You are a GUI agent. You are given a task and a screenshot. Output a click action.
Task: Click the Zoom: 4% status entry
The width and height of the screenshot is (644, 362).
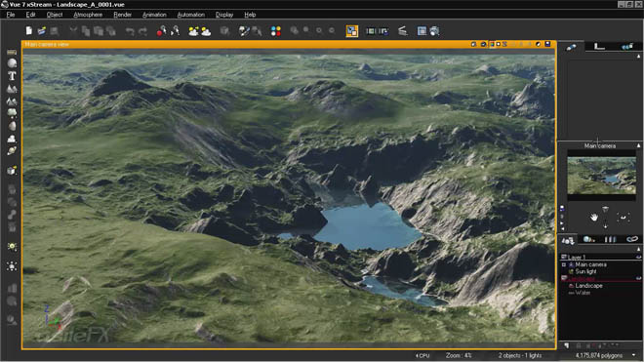[459, 355]
